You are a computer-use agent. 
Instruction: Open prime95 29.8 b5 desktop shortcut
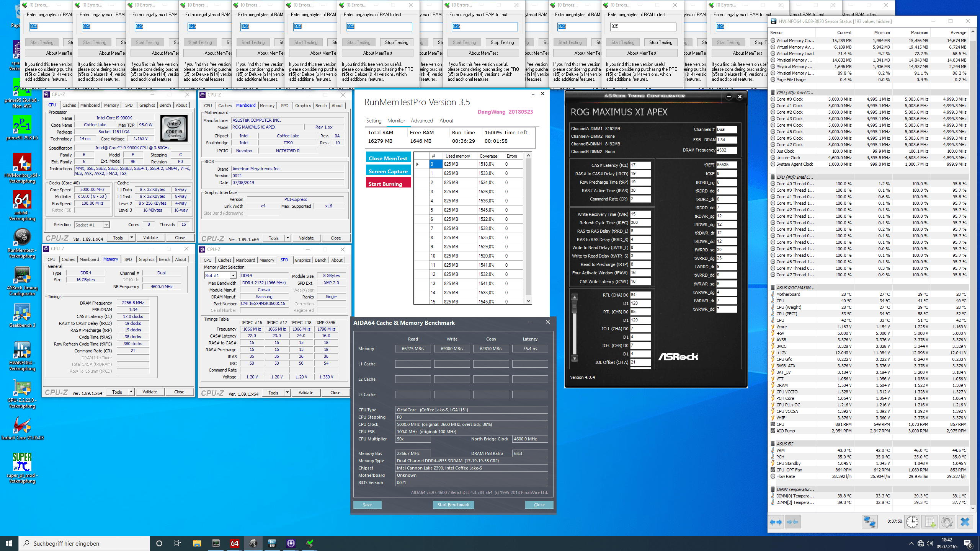tap(22, 128)
